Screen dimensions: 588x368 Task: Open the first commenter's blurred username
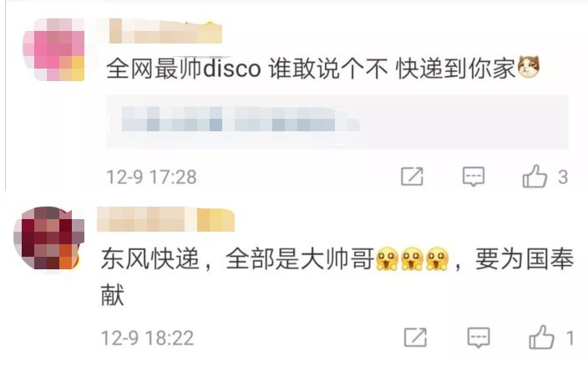[x=165, y=31]
